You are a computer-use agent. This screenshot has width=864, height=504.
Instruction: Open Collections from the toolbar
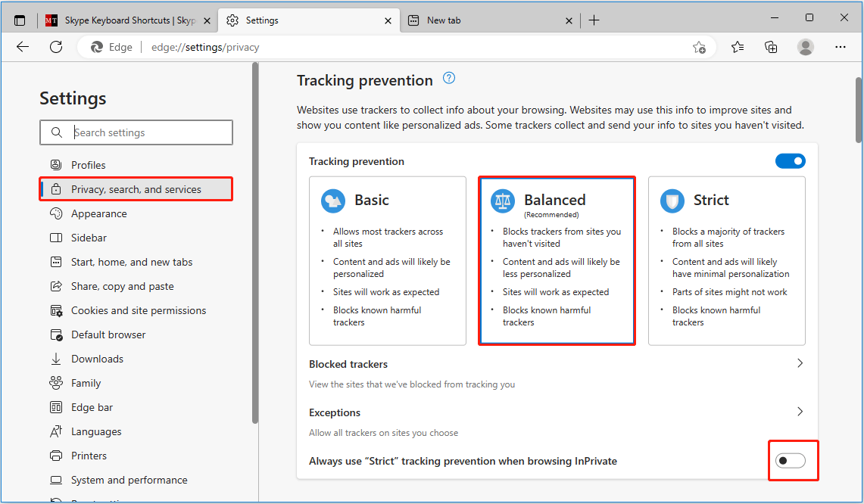point(771,47)
